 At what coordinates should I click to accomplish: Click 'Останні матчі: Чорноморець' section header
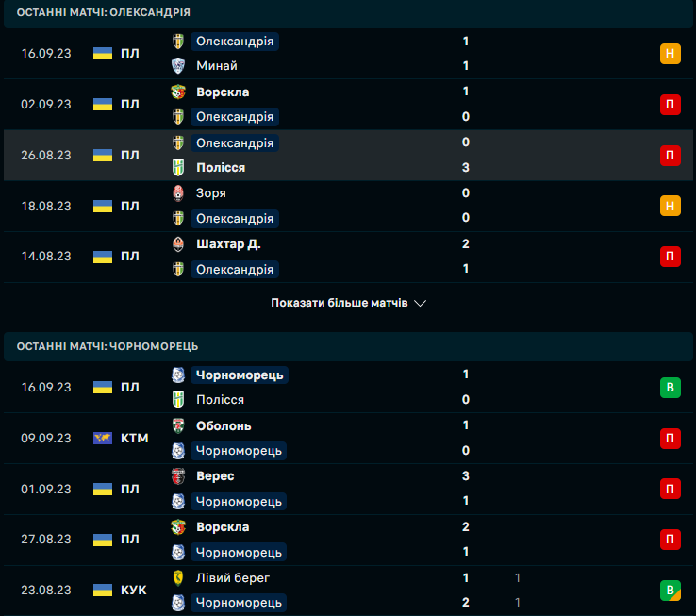coord(108,346)
